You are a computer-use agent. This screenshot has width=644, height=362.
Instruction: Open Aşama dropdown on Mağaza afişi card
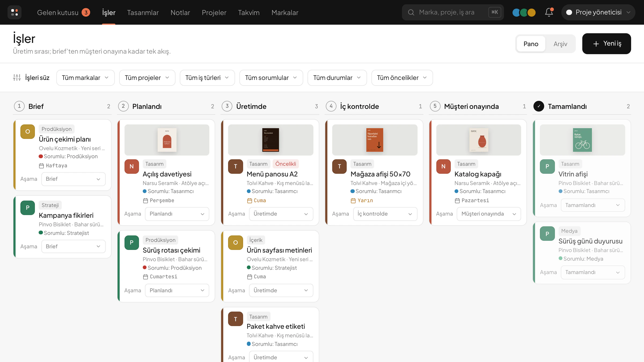[x=385, y=214]
